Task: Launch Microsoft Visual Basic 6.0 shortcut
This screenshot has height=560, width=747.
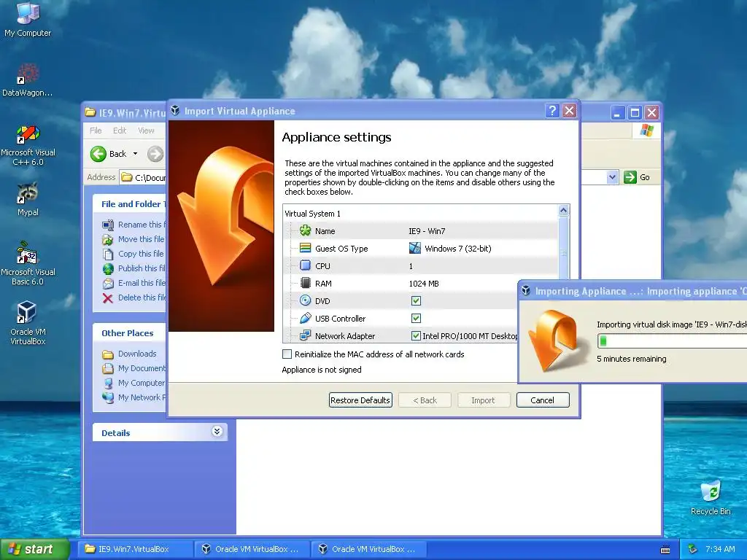Action: coord(28,262)
